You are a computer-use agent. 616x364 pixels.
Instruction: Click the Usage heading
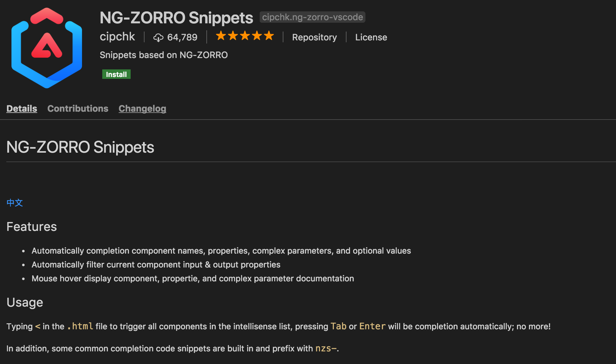25,302
